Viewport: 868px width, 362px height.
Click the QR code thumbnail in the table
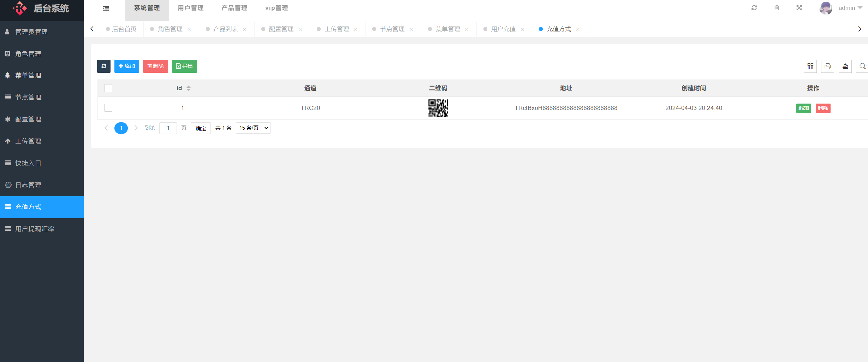tap(438, 108)
